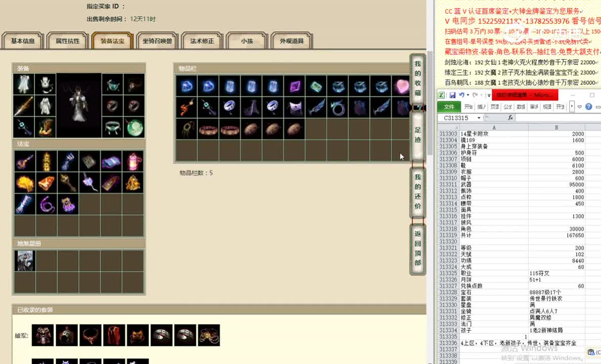Open the 地煞星册 character portrait

click(x=25, y=261)
